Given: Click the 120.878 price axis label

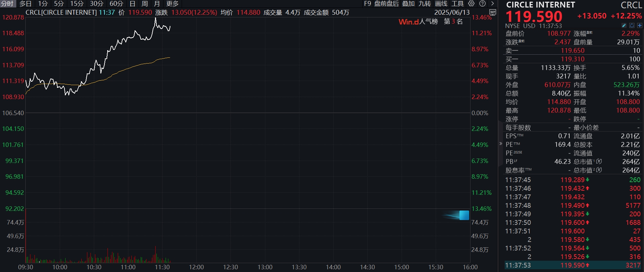Looking at the screenshot, I should (13, 17).
